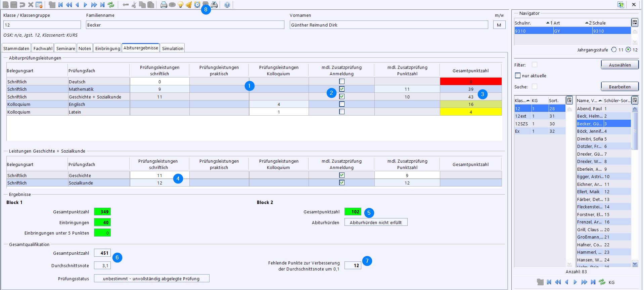Go to the previous record in the main toolbar
This screenshot has height=290, width=644.
(77, 5)
